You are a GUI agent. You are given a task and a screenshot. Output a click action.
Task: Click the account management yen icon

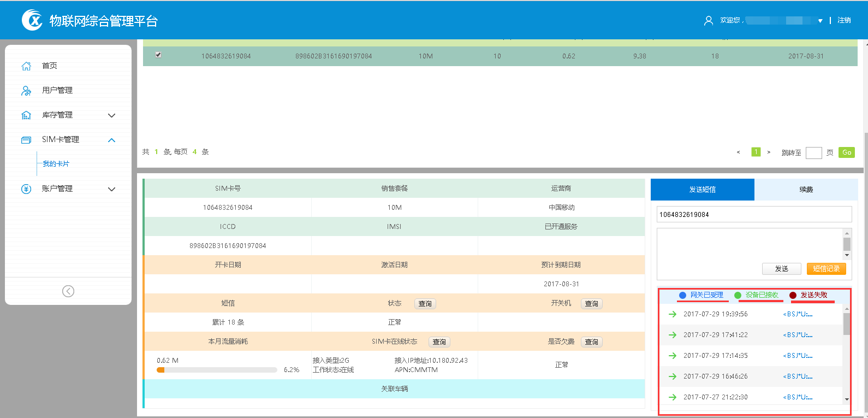[x=26, y=189]
